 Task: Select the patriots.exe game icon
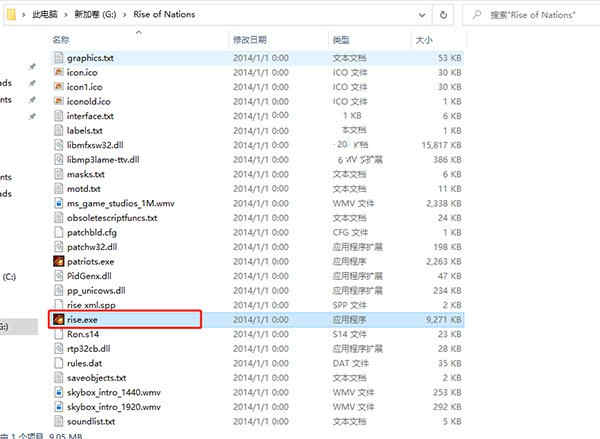(x=59, y=261)
